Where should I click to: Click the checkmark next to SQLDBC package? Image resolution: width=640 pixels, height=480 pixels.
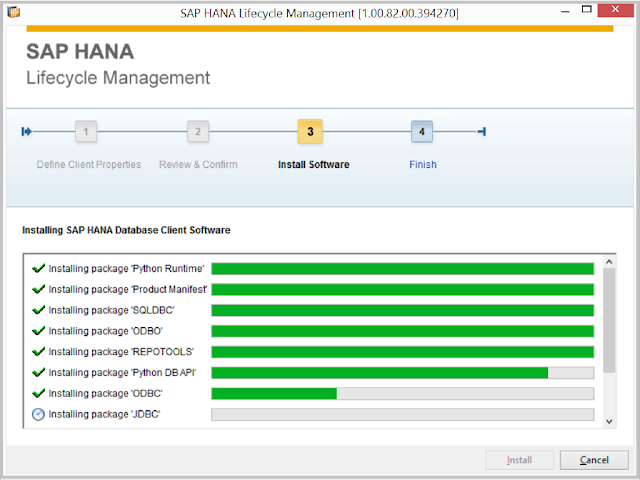[x=38, y=310]
